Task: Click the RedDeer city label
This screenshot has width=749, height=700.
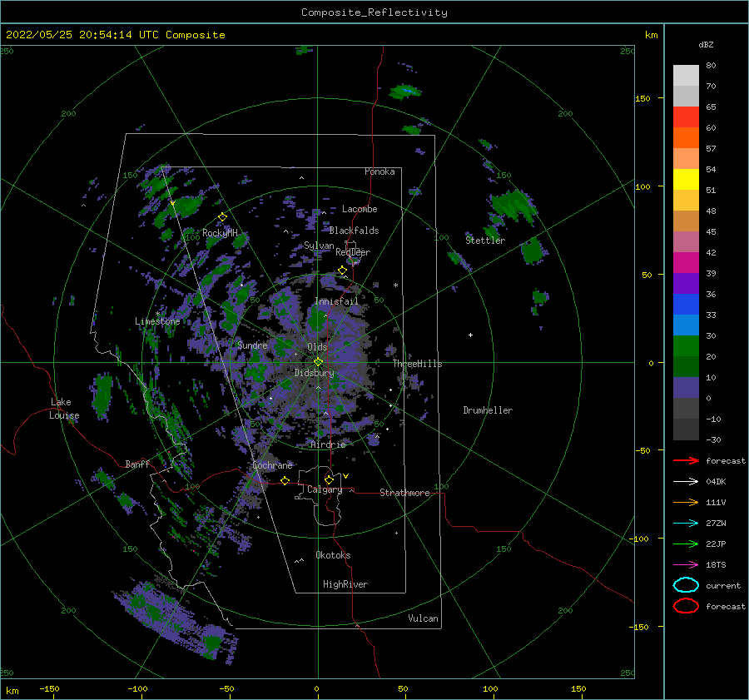Action: click(353, 252)
